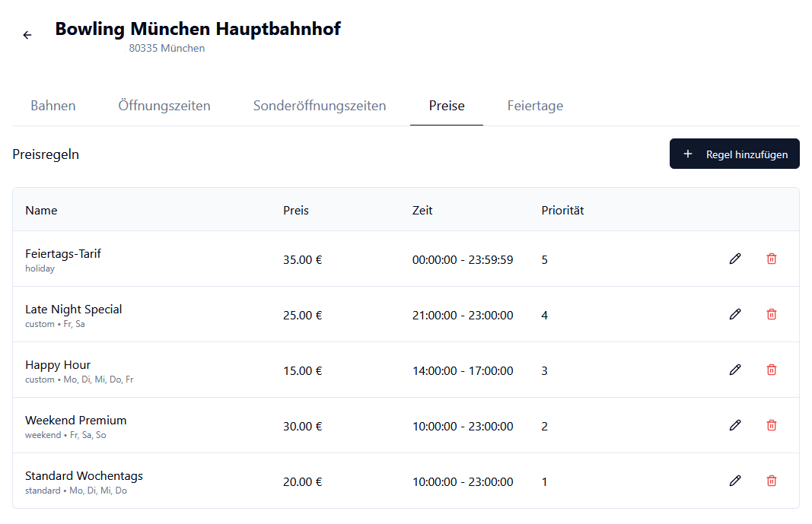
Task: Switch to the Bahnen tab
Action: pos(53,106)
